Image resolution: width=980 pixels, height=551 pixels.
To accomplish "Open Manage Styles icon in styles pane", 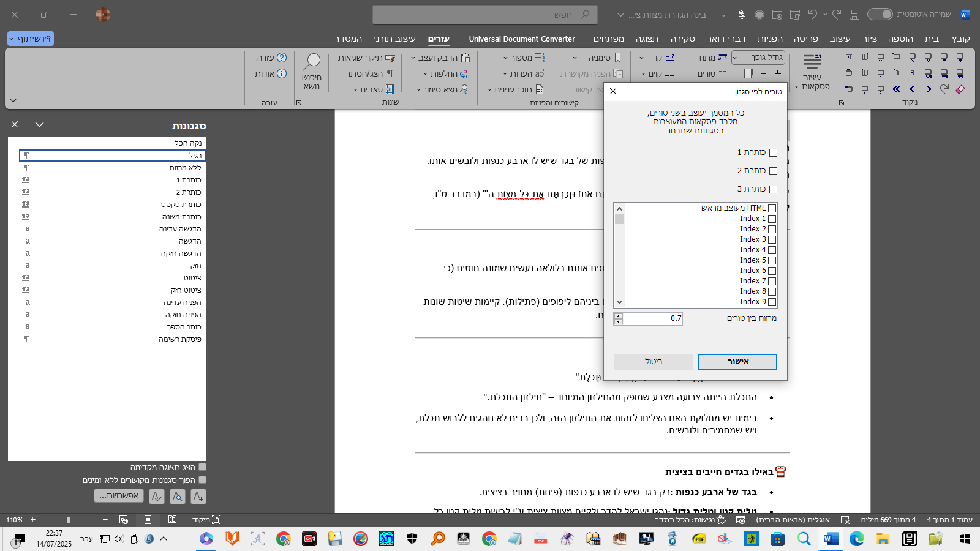I will click(157, 497).
